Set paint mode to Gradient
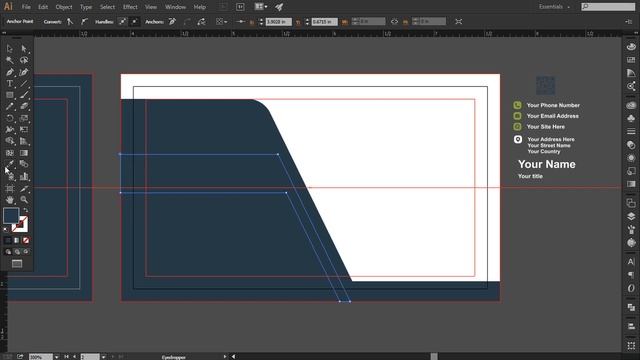The height and width of the screenshot is (360, 640). [17, 240]
